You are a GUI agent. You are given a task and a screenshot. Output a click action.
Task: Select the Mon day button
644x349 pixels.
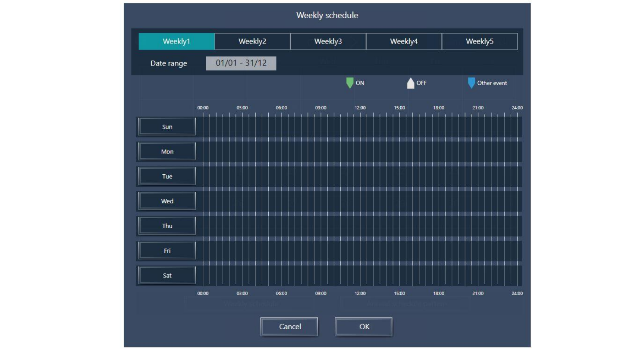167,151
